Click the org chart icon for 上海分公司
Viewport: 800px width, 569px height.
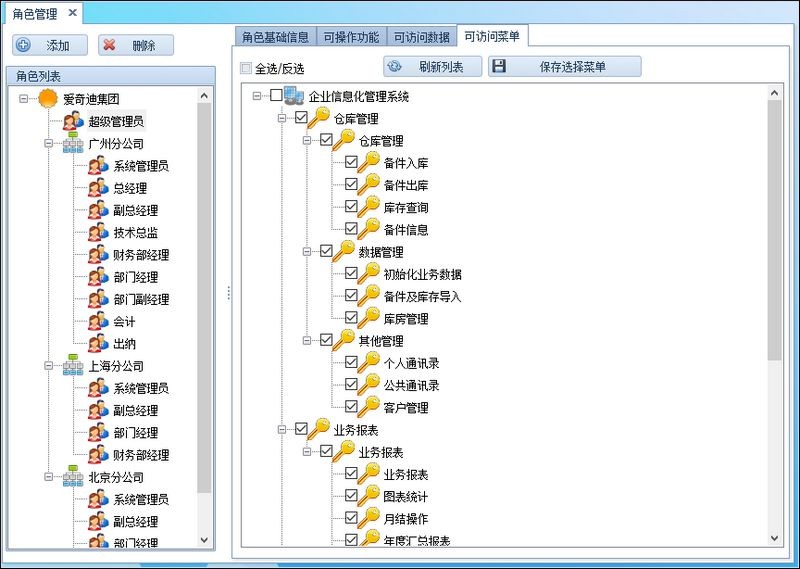pos(73,365)
